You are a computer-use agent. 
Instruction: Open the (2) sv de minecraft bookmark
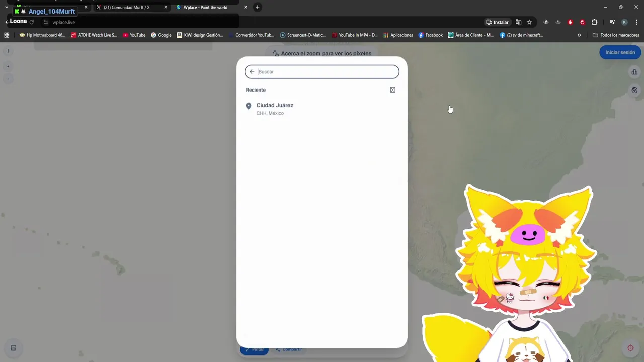[521, 35]
